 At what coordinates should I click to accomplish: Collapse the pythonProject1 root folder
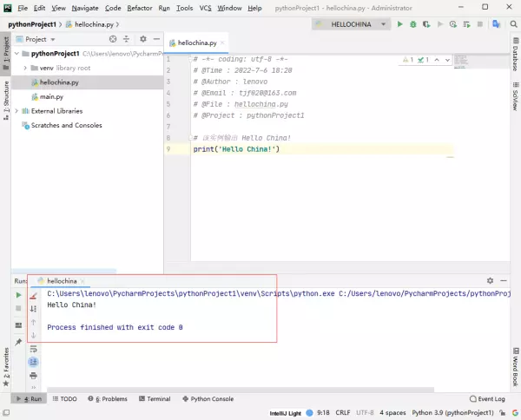(16, 54)
